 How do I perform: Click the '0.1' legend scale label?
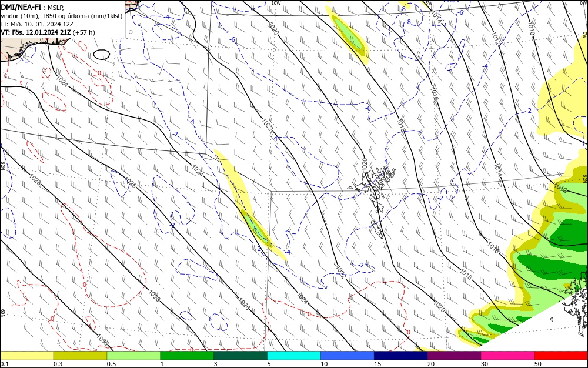pyautogui.click(x=5, y=364)
